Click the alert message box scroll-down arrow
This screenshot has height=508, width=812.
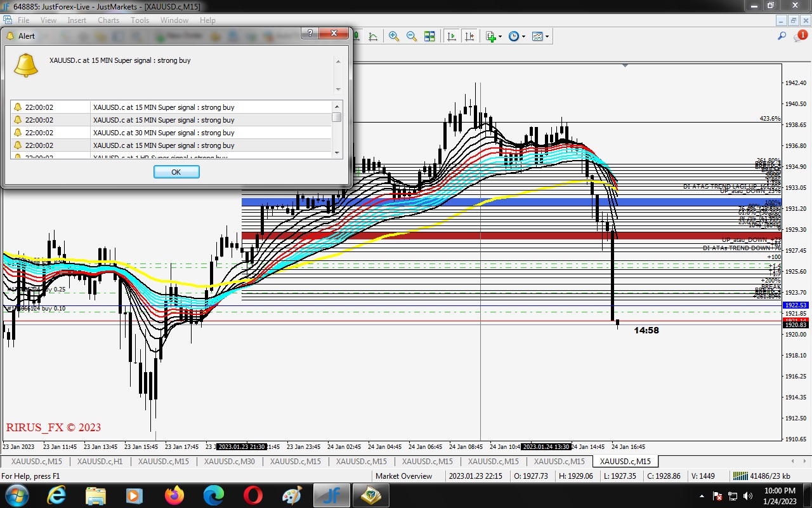tap(338, 89)
